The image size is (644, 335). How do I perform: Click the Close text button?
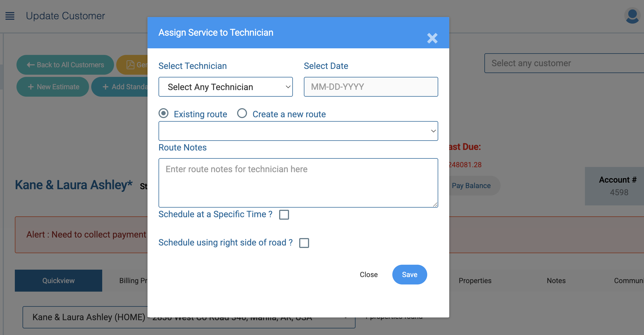368,275
